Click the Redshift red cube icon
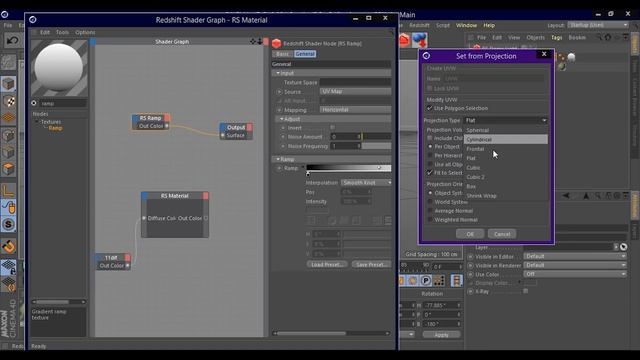 click(404, 40)
